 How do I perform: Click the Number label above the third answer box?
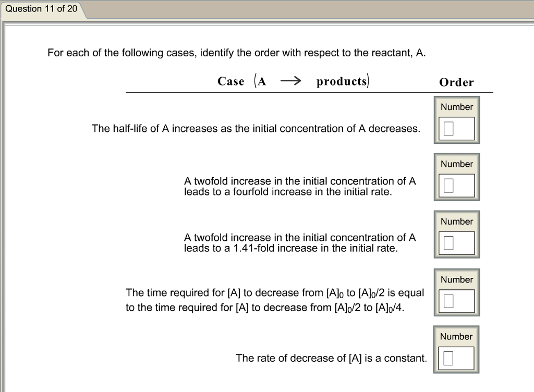tap(456, 222)
